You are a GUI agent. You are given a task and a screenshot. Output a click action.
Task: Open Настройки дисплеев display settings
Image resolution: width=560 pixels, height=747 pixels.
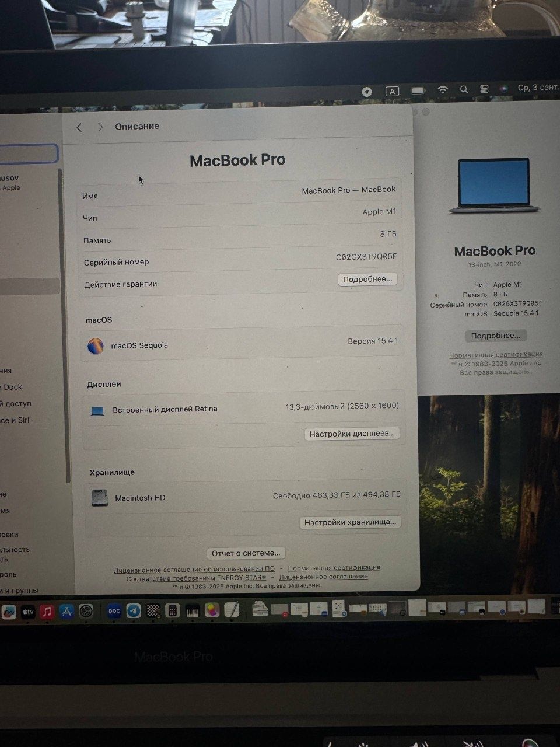coord(352,434)
